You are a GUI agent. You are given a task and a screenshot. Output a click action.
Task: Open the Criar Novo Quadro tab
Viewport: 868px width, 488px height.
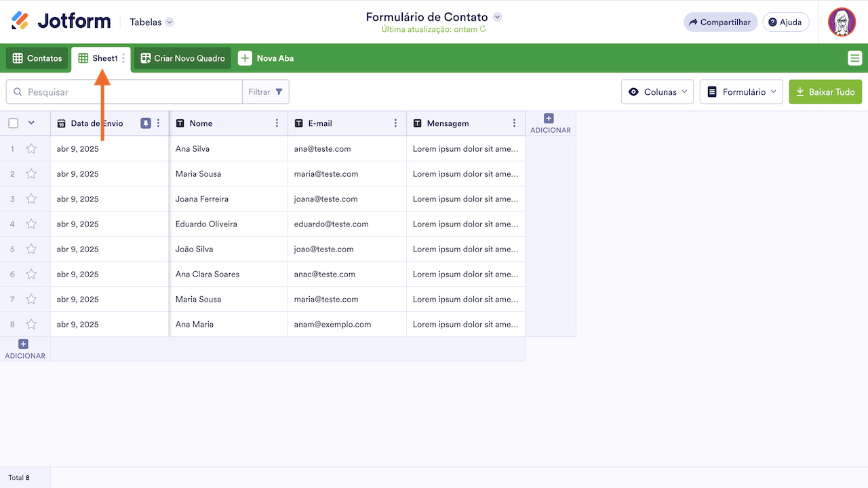tap(182, 58)
